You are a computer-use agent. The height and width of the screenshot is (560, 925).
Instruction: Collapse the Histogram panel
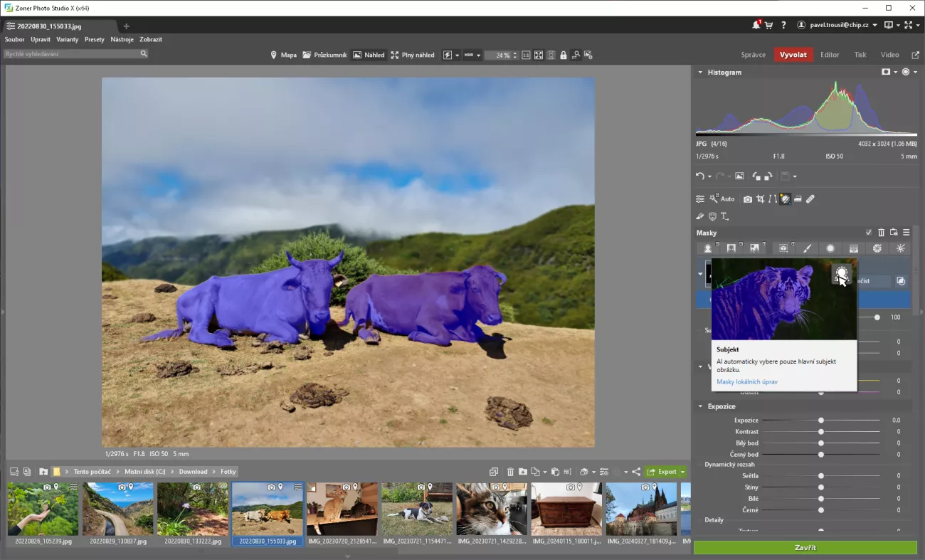click(x=700, y=73)
